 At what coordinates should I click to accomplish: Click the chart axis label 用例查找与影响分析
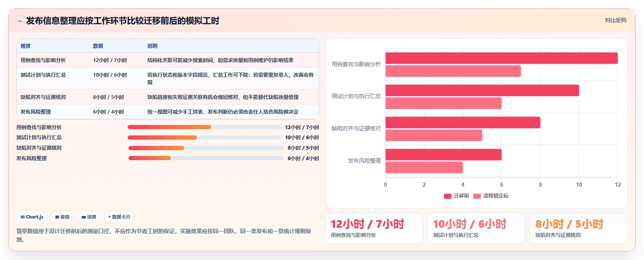(356, 64)
